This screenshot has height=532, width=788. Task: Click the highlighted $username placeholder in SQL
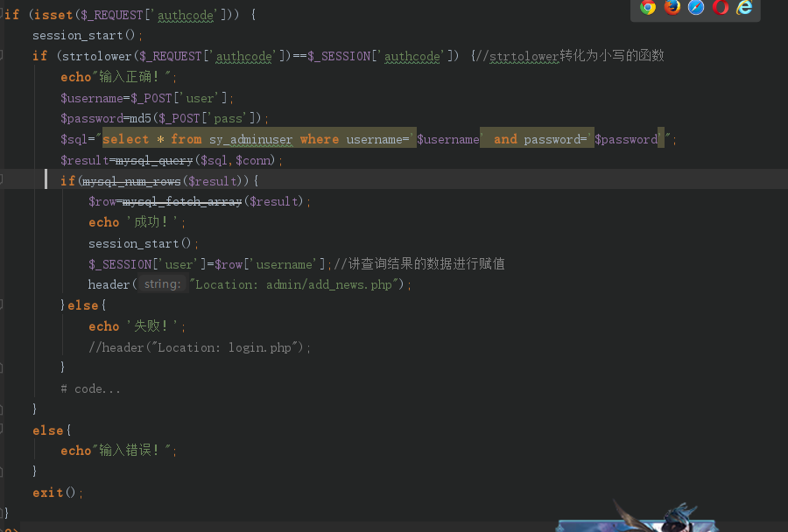(x=451, y=139)
